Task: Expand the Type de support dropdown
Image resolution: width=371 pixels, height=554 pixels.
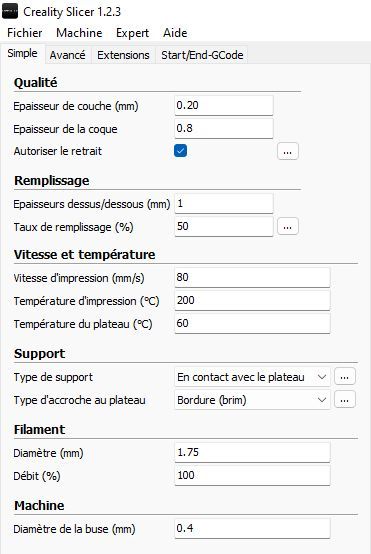Action: point(252,377)
